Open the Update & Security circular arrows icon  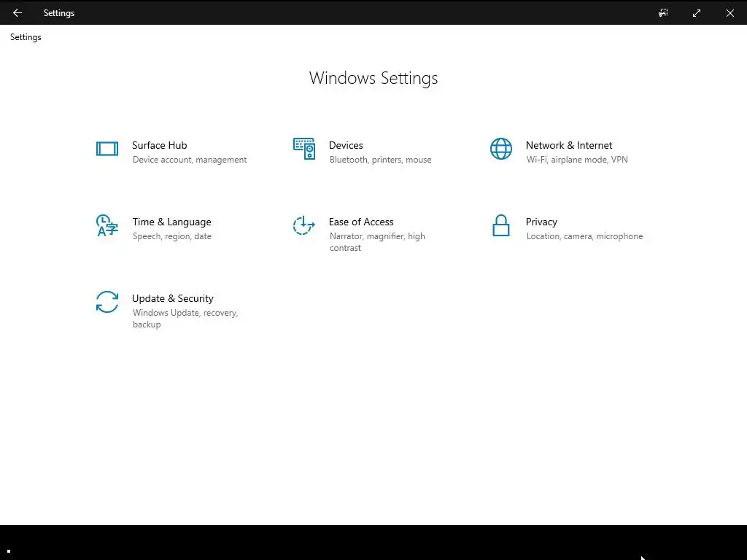pos(107,302)
